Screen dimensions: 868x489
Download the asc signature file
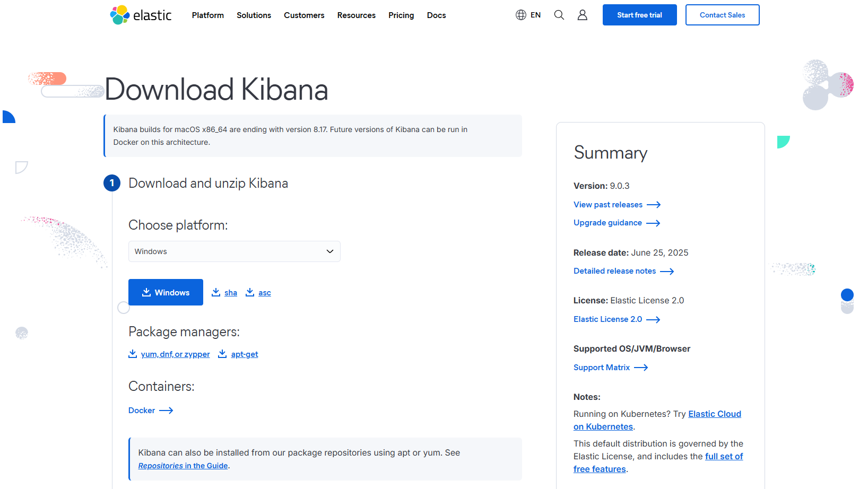(258, 292)
